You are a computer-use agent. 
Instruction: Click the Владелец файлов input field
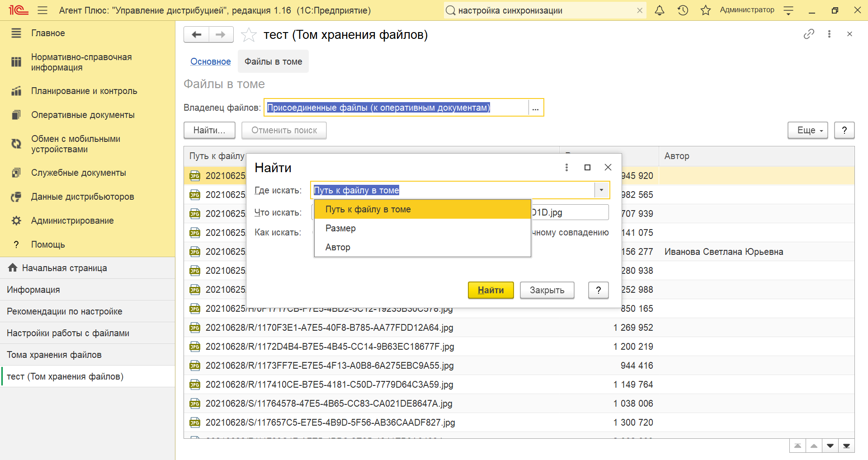tap(396, 108)
